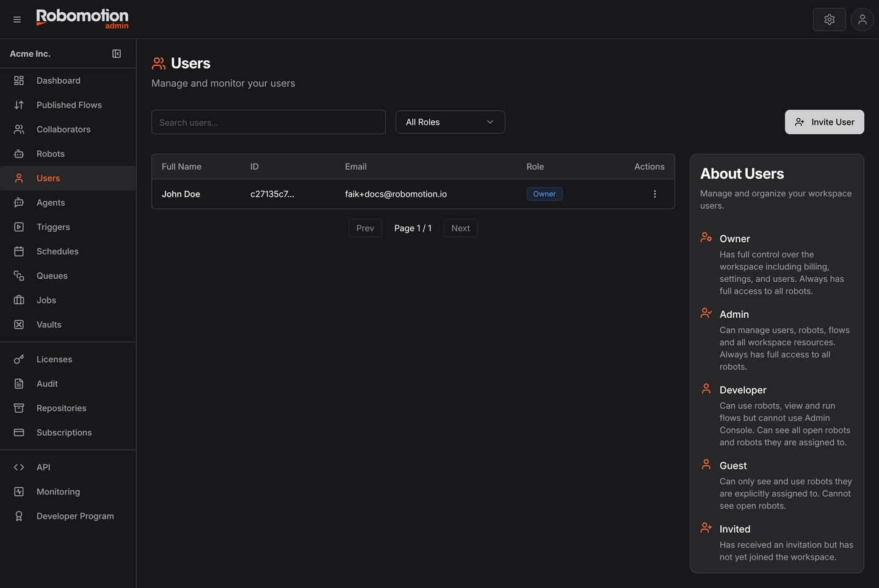Image resolution: width=879 pixels, height=588 pixels.
Task: Open Published Flows section
Action: point(68,105)
